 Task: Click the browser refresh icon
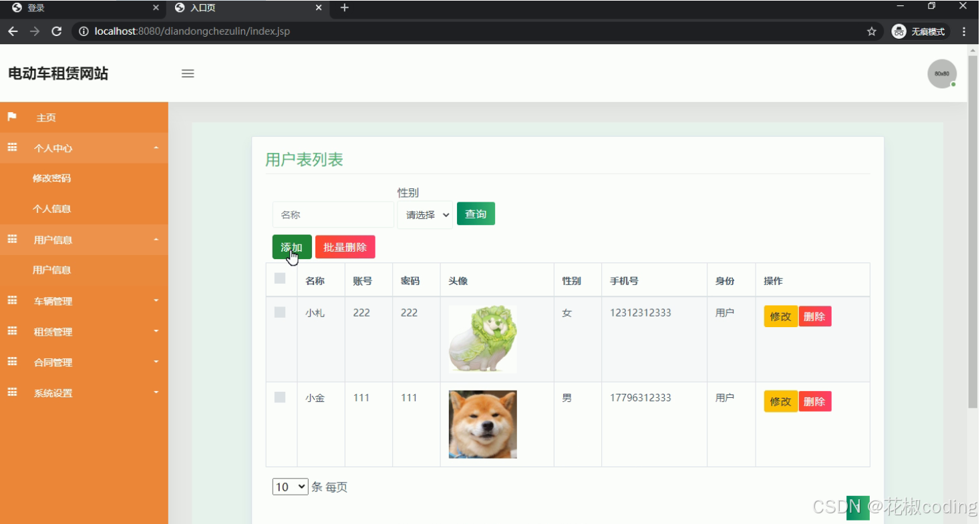pos(57,31)
